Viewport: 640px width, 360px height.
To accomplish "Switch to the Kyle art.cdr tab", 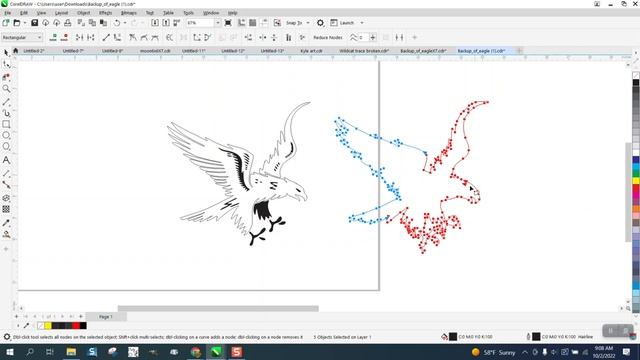I will coord(311,51).
